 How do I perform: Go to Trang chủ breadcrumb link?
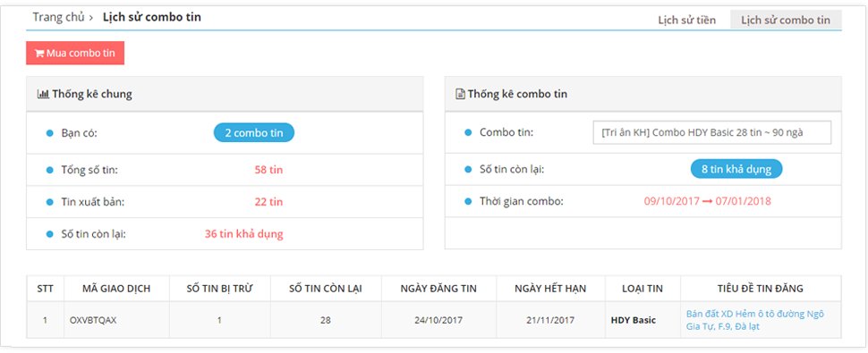pos(58,17)
